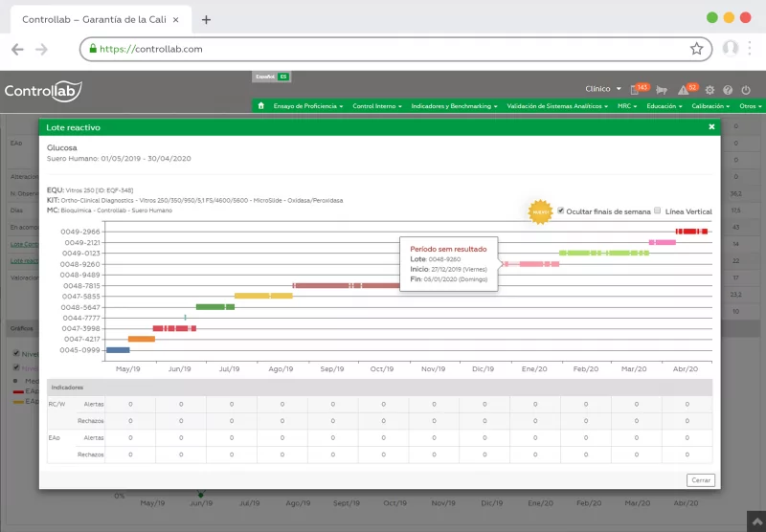Click the megaphone announcements icon
The height and width of the screenshot is (532, 766).
(x=661, y=89)
